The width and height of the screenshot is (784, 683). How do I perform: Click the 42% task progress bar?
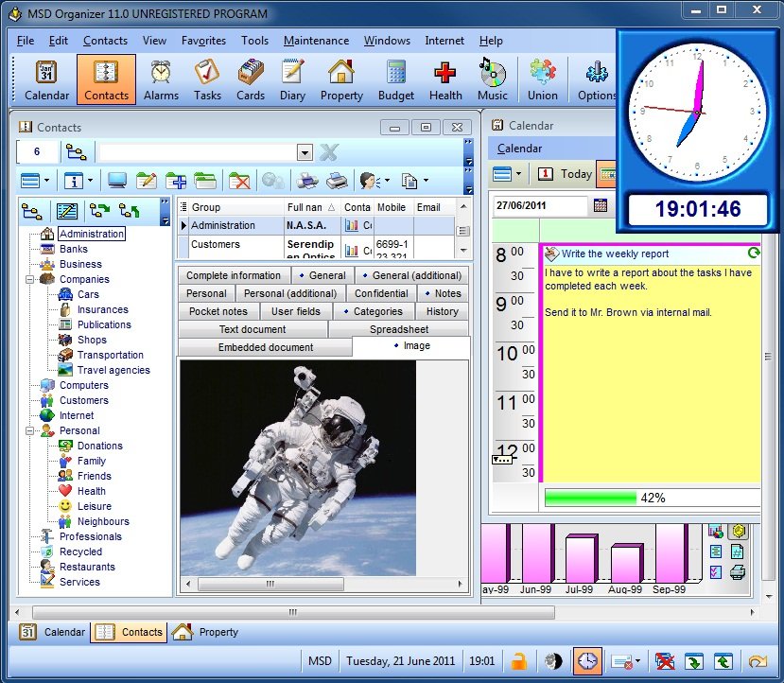(x=653, y=498)
